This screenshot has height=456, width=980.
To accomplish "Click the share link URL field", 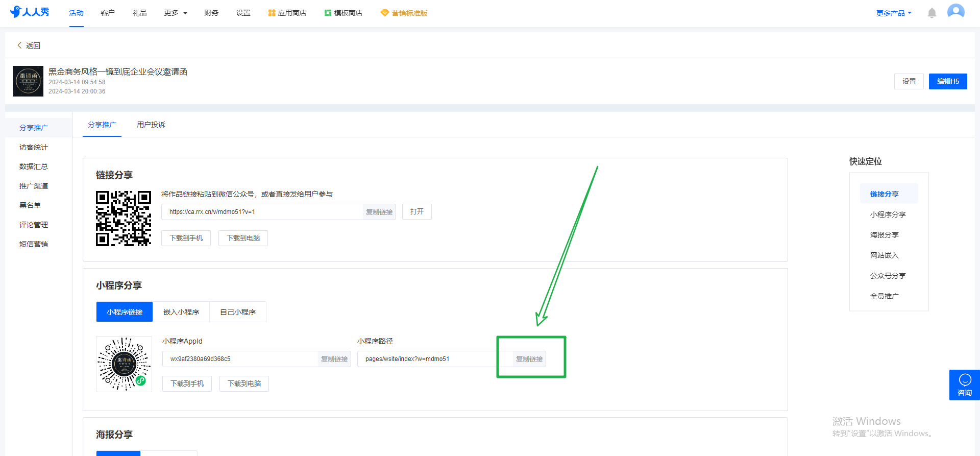I will coord(262,212).
